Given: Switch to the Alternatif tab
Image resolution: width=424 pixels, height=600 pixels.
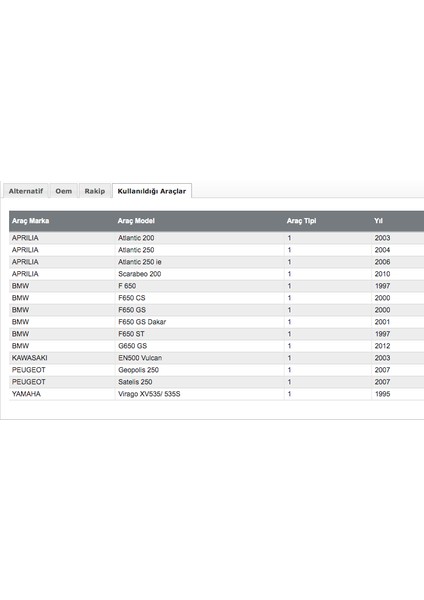Looking at the screenshot, I should tap(26, 191).
